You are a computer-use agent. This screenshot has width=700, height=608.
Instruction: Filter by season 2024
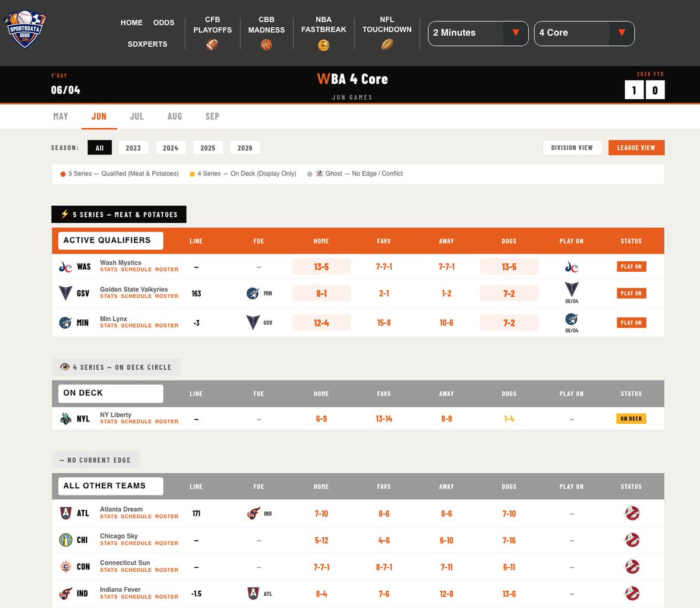(x=171, y=148)
